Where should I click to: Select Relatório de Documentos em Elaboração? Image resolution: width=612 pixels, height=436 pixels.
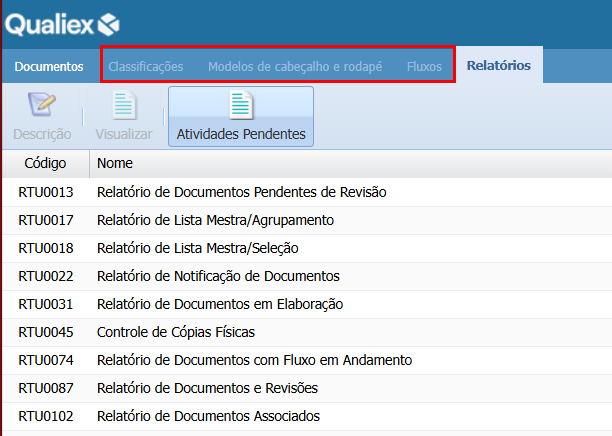tap(220, 304)
